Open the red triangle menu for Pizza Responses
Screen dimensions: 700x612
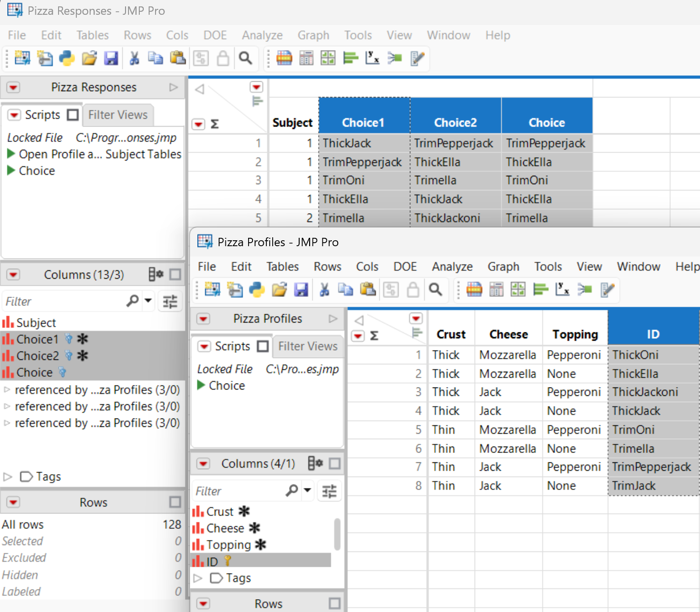(x=13, y=87)
